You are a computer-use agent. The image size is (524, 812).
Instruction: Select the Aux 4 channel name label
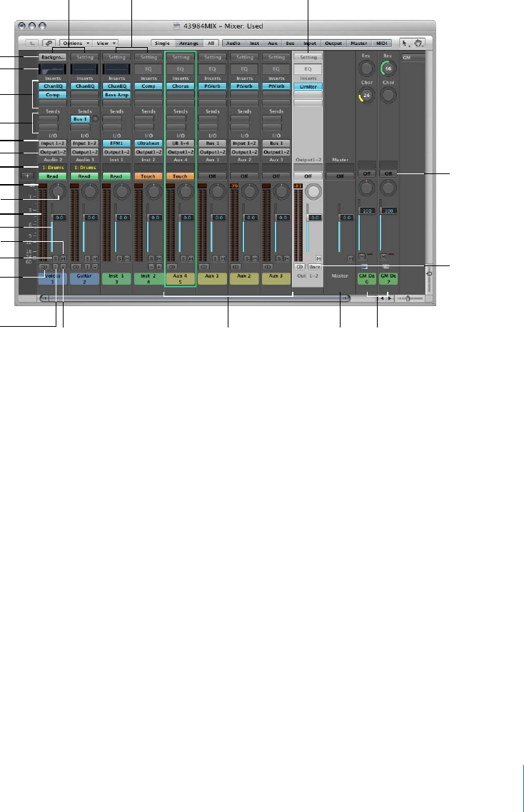(181, 278)
